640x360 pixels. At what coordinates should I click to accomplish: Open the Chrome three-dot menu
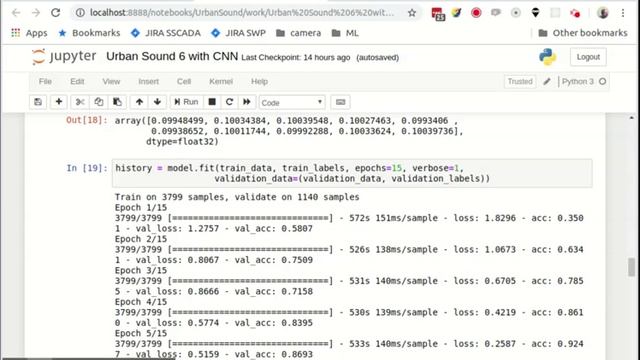[623, 13]
